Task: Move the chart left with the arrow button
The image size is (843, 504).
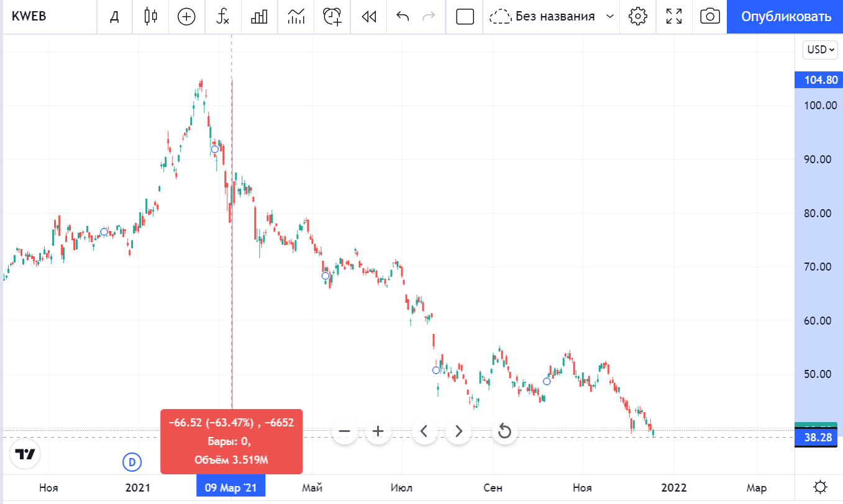Action: click(425, 431)
